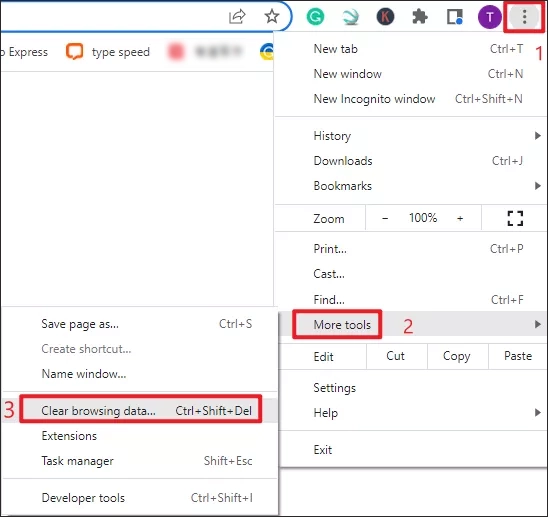
Task: Expand the Bookmarks submenu
Action: point(411,186)
